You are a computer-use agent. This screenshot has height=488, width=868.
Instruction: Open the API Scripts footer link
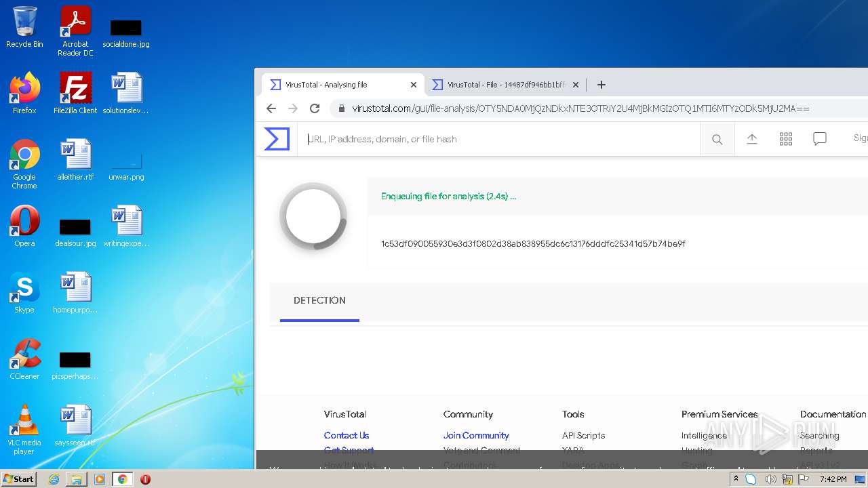[x=583, y=435]
